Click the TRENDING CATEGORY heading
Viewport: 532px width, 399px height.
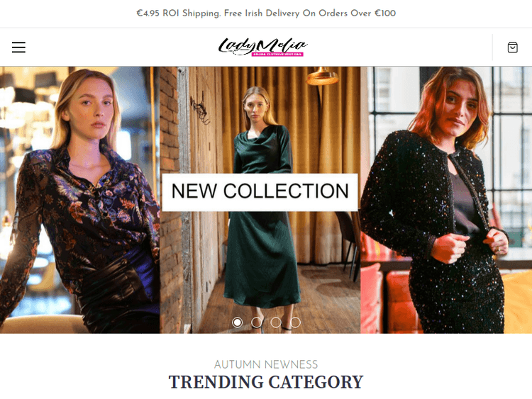(x=266, y=382)
